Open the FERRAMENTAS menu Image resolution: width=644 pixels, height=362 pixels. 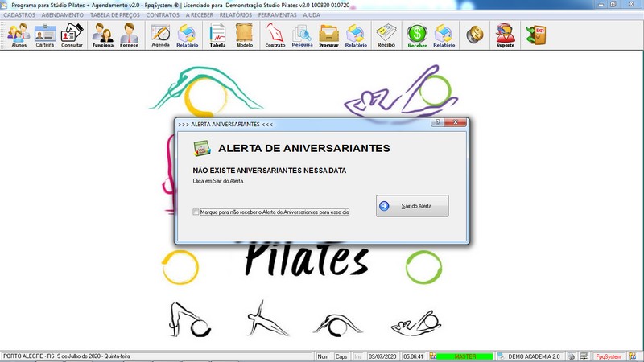tap(277, 14)
